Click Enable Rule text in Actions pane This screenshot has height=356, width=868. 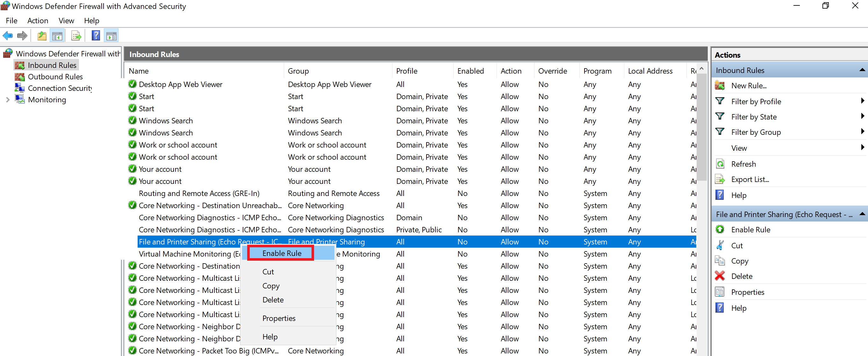pyautogui.click(x=751, y=230)
